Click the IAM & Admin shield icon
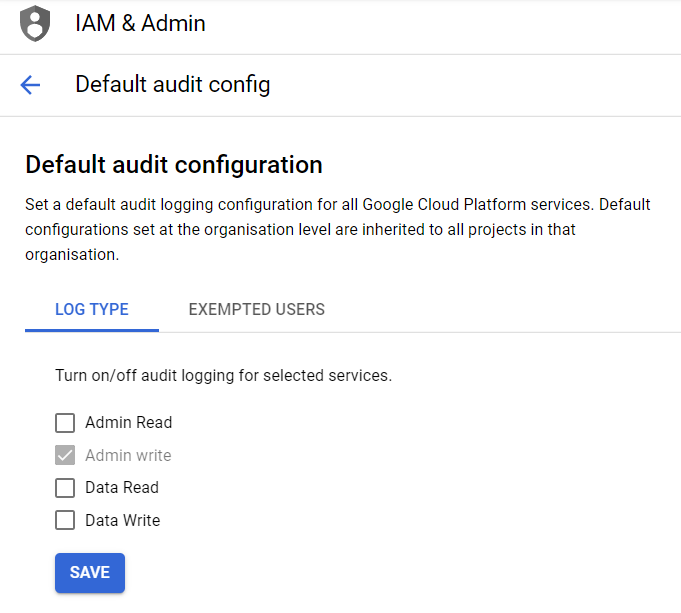The height and width of the screenshot is (613, 681). (36, 24)
